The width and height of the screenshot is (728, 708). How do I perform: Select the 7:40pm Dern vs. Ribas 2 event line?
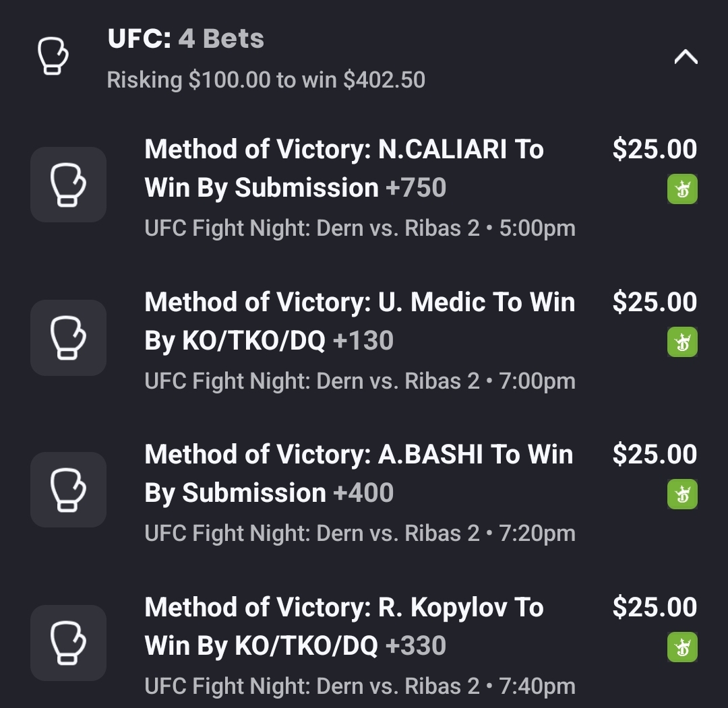360,686
